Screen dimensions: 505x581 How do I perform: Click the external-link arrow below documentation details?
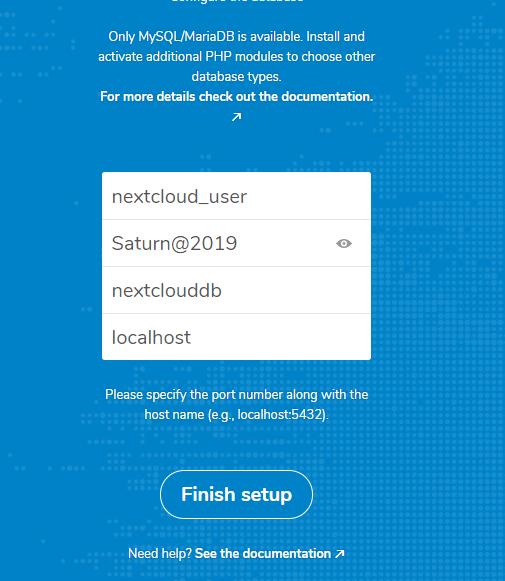pos(236,117)
